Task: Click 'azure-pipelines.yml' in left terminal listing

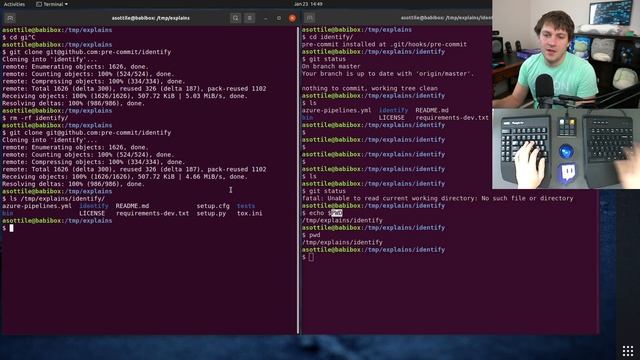Action: click(x=37, y=206)
